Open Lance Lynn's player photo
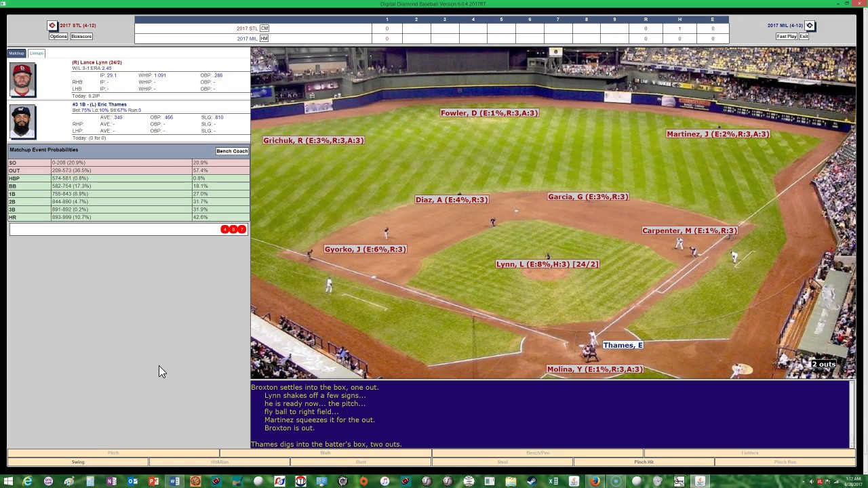The image size is (868, 488). coord(22,80)
